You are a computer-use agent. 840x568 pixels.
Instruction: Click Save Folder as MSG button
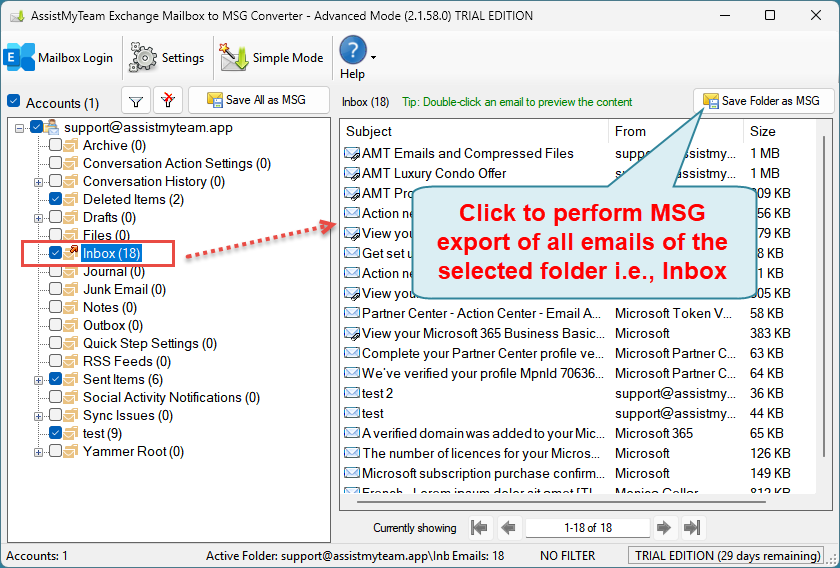pos(763,101)
